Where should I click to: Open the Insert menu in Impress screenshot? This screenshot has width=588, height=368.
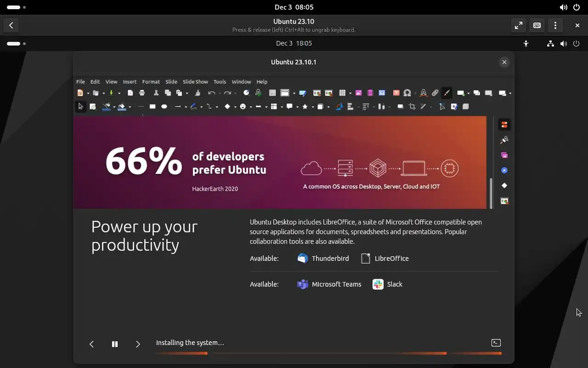130,81
